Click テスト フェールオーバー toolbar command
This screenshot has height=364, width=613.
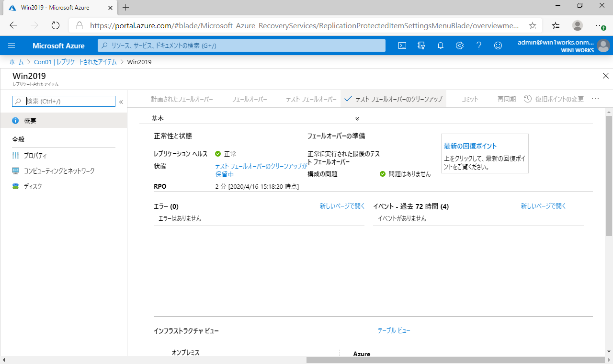tap(311, 99)
